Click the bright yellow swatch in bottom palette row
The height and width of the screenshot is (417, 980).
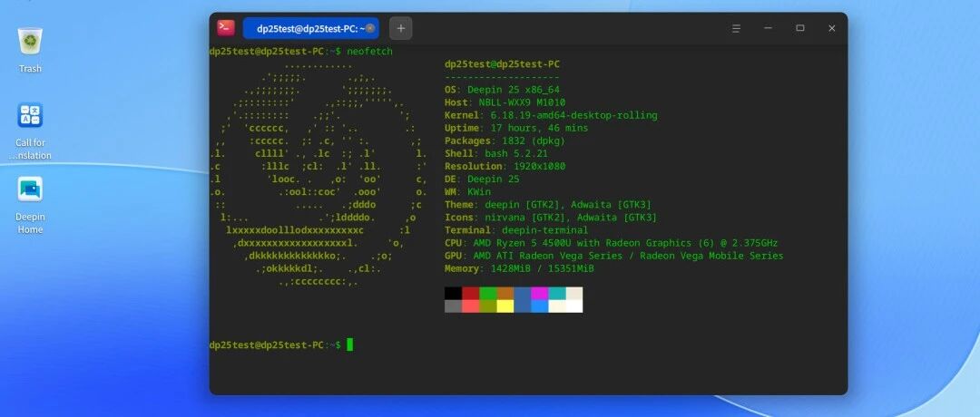[505, 305]
